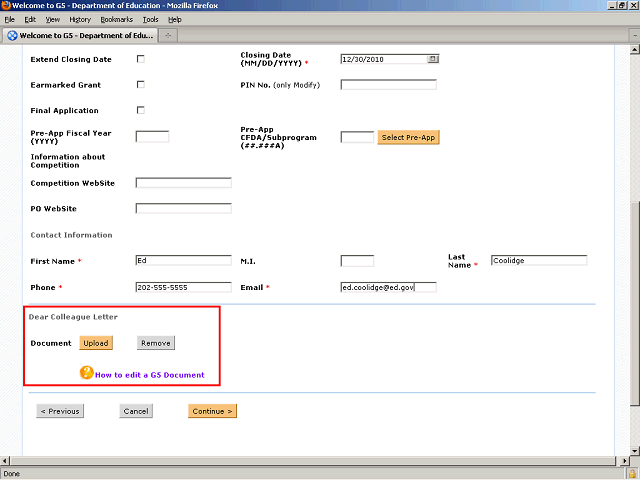Click the Contact Information heading
Screen dimensions: 640x480
pyautogui.click(x=71, y=235)
